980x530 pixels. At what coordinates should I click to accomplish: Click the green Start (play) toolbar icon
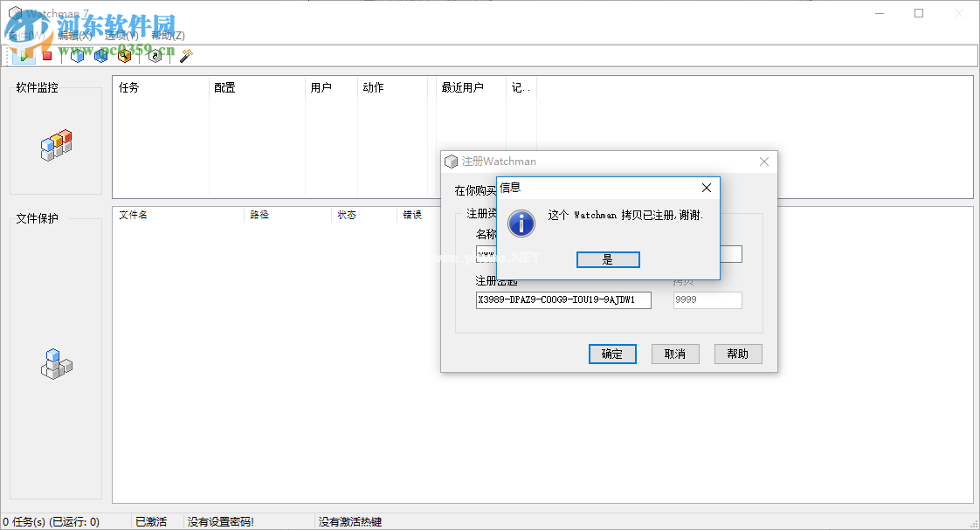(24, 55)
